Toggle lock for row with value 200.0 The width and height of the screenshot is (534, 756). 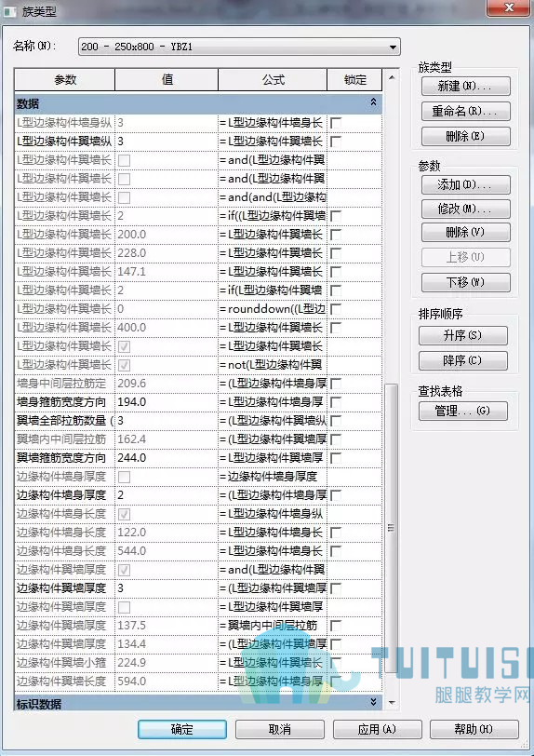(x=336, y=235)
